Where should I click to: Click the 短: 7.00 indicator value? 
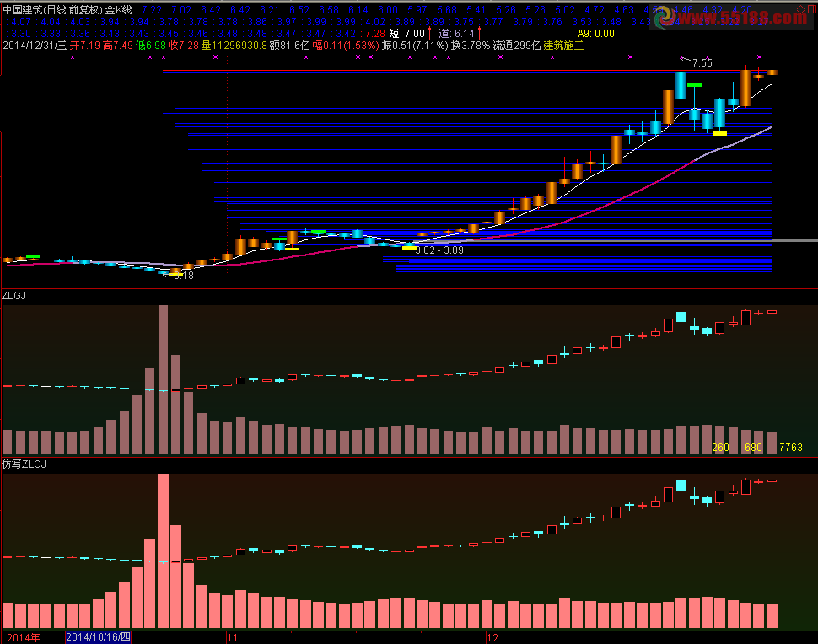pos(407,34)
